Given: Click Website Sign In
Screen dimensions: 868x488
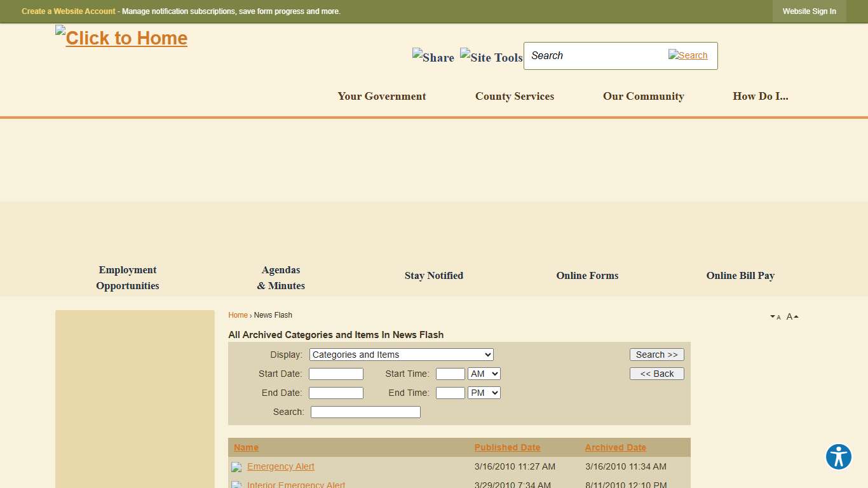Looking at the screenshot, I should tap(809, 11).
